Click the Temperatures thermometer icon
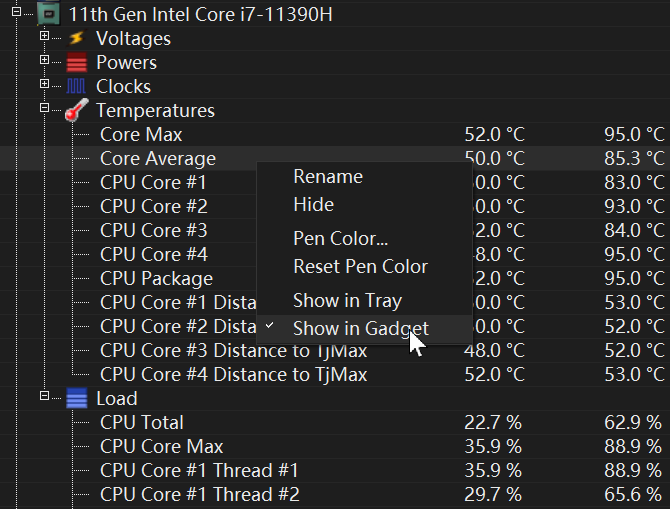This screenshot has width=670, height=509. pyautogui.click(x=77, y=110)
